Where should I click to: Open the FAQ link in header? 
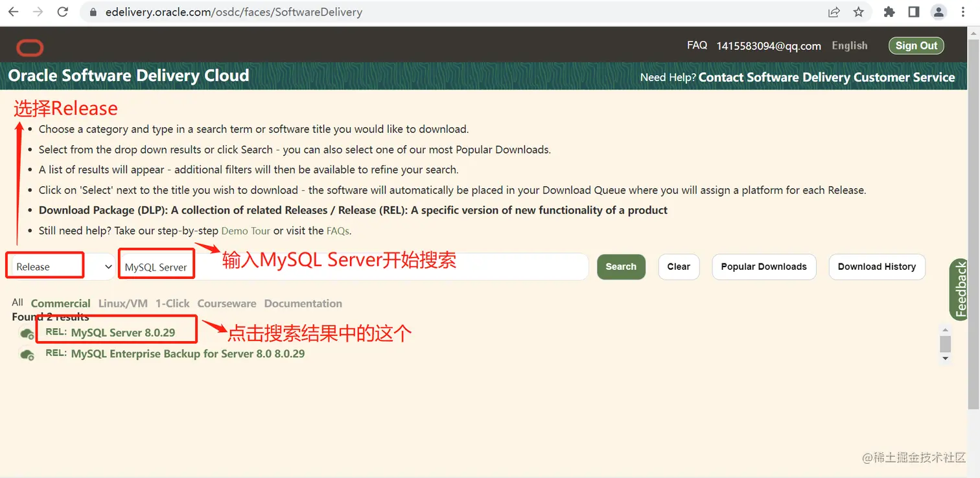click(x=697, y=45)
